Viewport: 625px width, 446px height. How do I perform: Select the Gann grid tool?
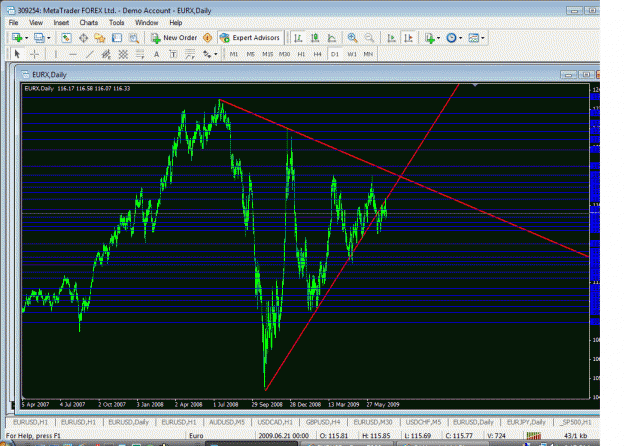tap(123, 54)
